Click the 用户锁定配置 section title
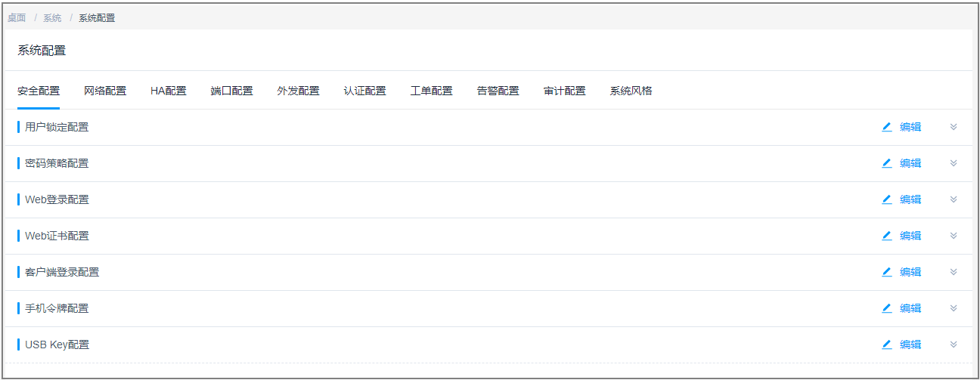Viewport: 980px width, 380px height. tap(57, 127)
